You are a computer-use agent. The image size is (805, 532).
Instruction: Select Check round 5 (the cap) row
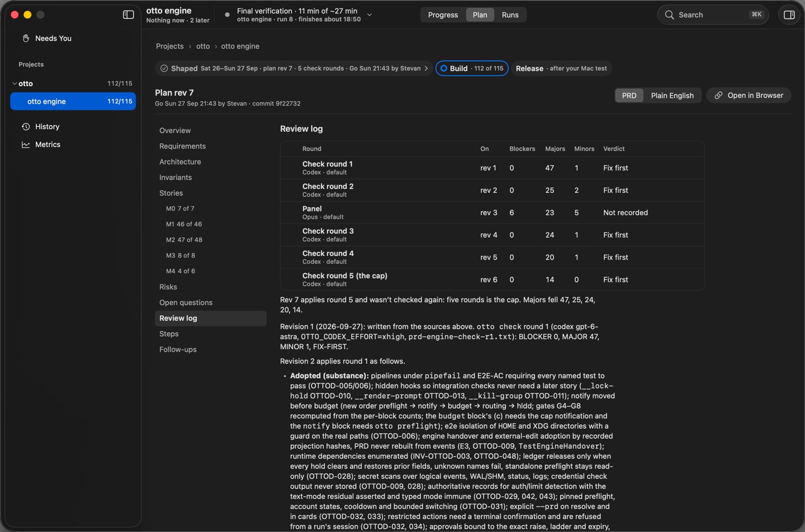[492, 279]
